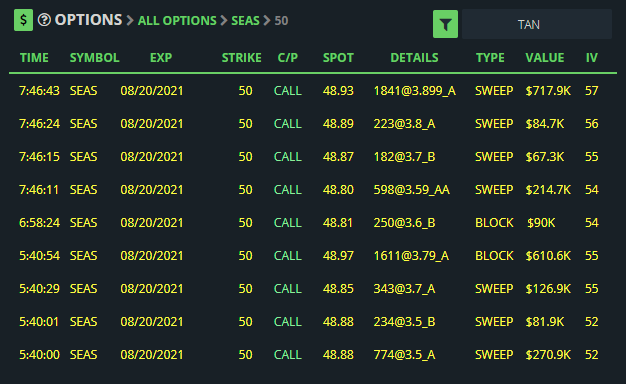Click the OPTIONS heading
Viewport: 626px width, 384px height.
(x=88, y=20)
